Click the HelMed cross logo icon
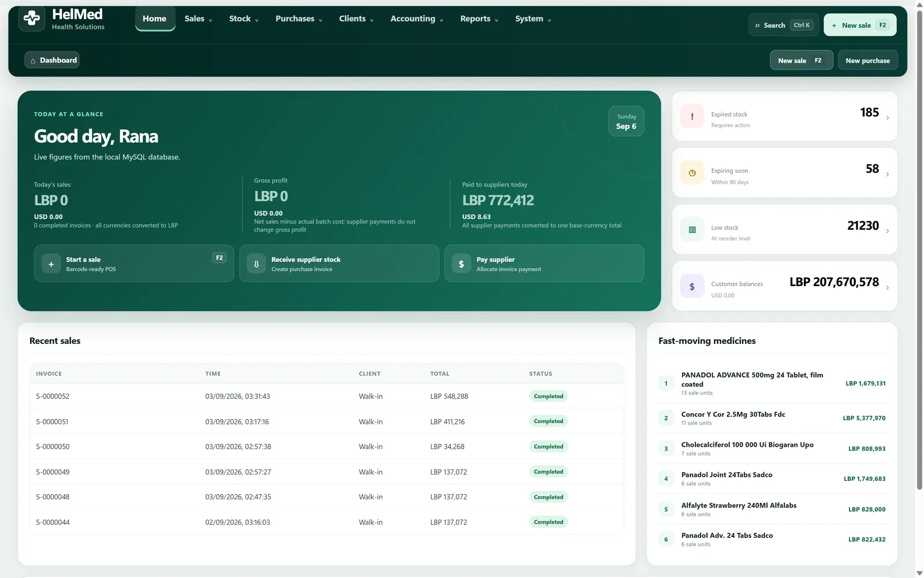Image resolution: width=924 pixels, height=578 pixels. click(32, 18)
